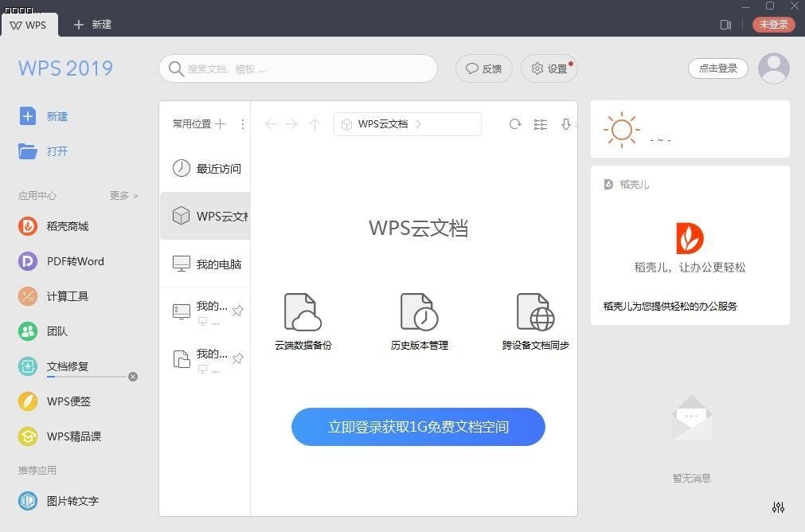Click the WPS云文档 path breadcrumb
The image size is (805, 532).
point(382,123)
